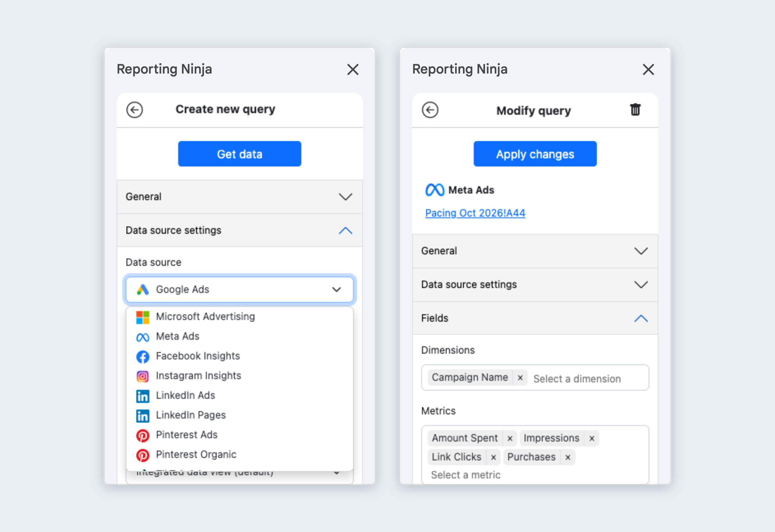Remove the Purchases metric tag
The width and height of the screenshot is (775, 532).
click(x=567, y=457)
